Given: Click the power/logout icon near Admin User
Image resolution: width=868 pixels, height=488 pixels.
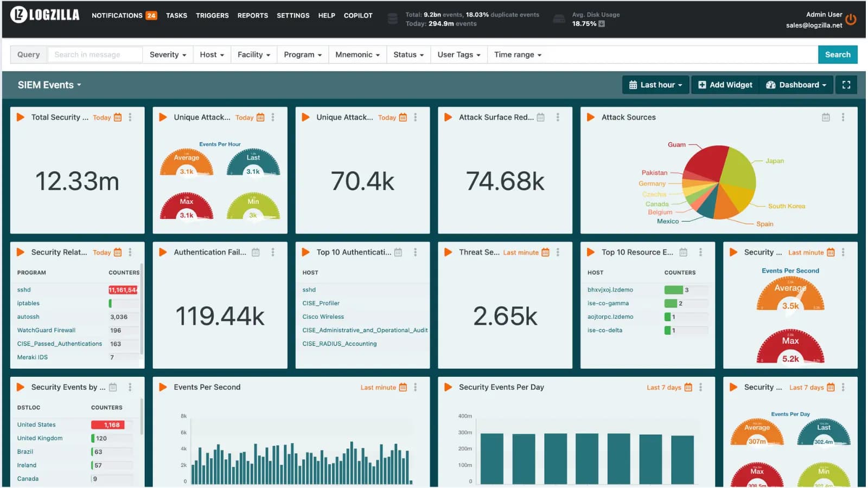Looking at the screenshot, I should (x=851, y=18).
